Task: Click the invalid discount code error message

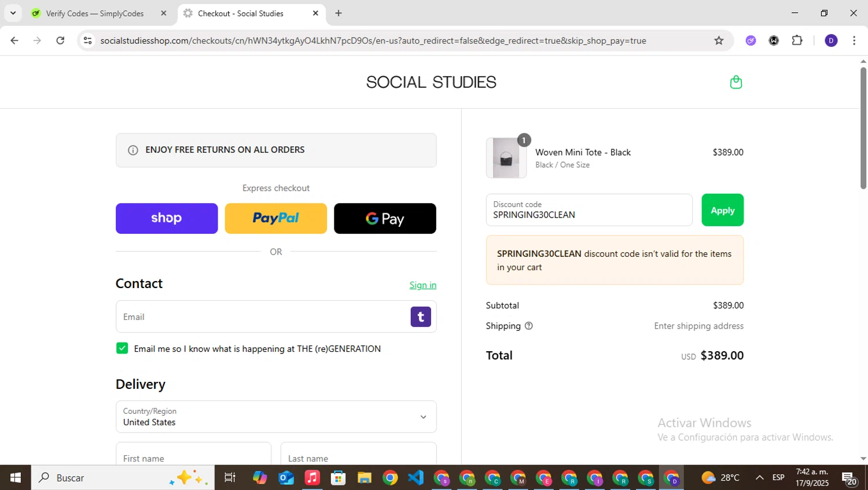Action: tap(615, 260)
